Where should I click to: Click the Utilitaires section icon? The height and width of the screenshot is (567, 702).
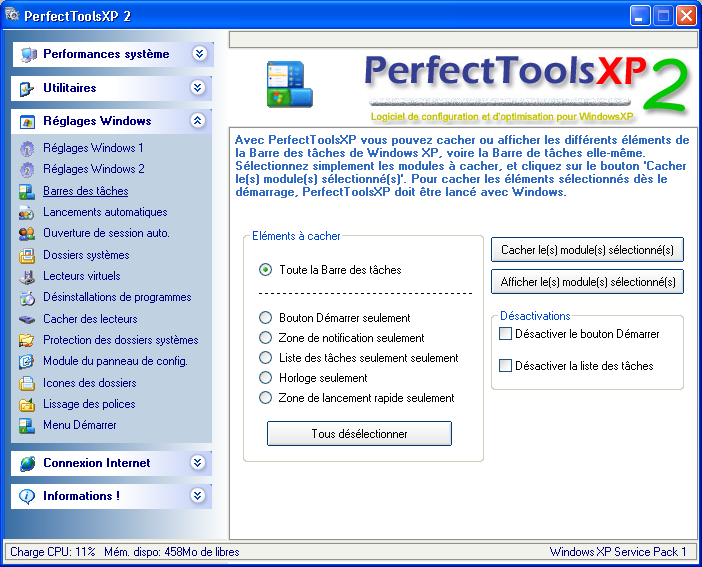(27, 89)
